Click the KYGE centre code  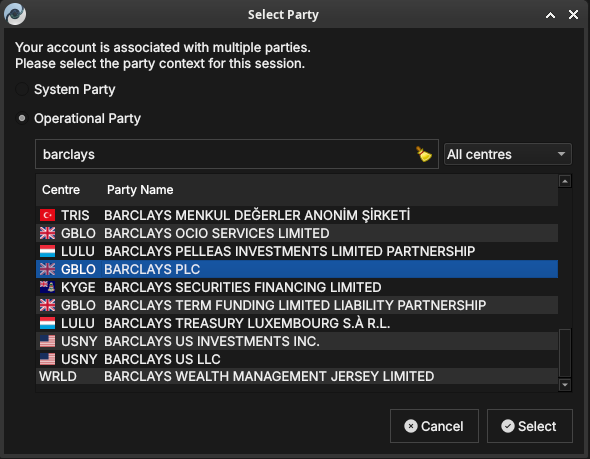pyautogui.click(x=78, y=287)
